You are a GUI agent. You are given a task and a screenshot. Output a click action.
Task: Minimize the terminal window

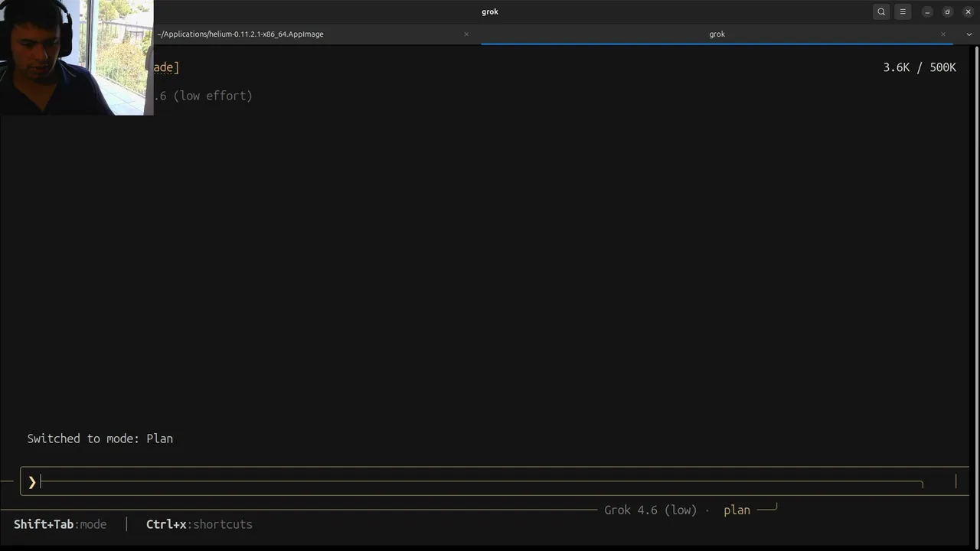click(927, 11)
